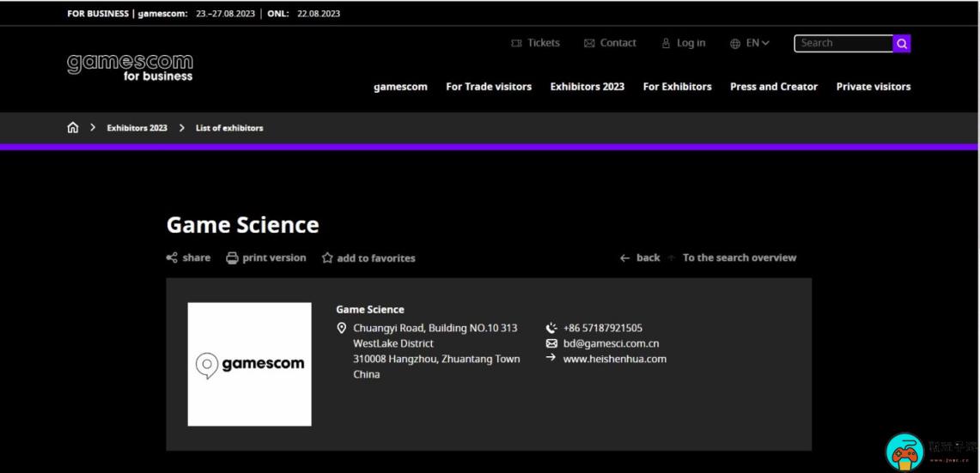This screenshot has height=473, width=980.
Task: Click the Game Science page heading
Action: (x=242, y=225)
